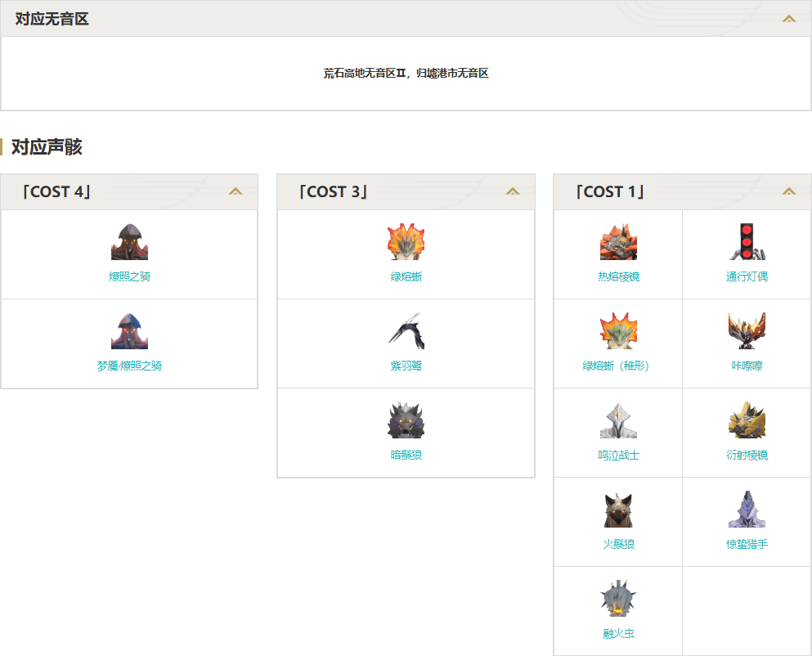812x656 pixels.
Task: Toggle the COST 1 panel chevron
Action: tap(788, 192)
